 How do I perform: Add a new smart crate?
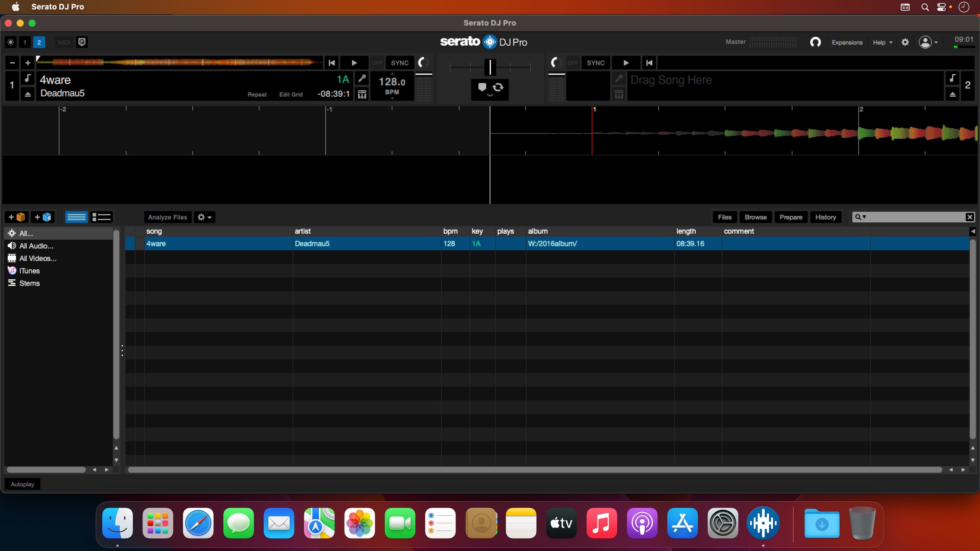click(43, 217)
